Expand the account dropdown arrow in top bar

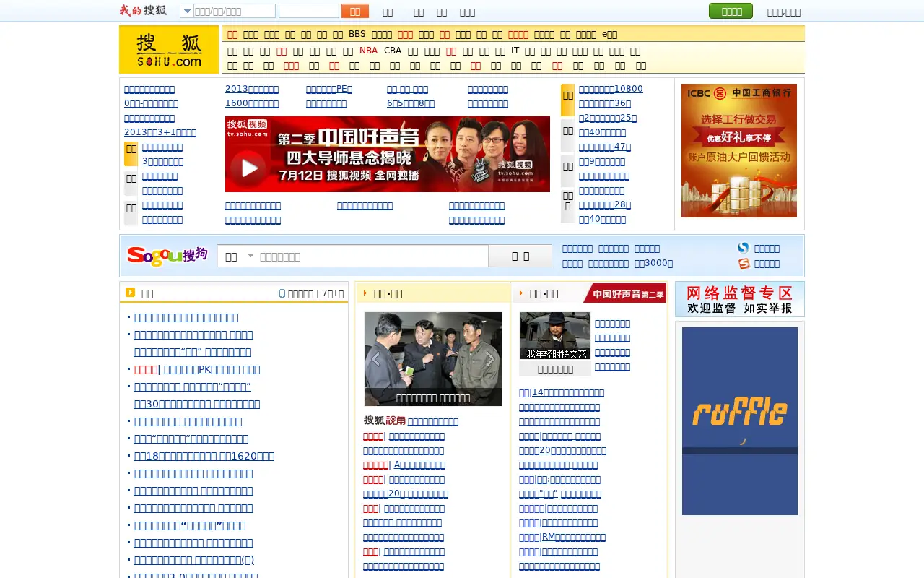186,11
